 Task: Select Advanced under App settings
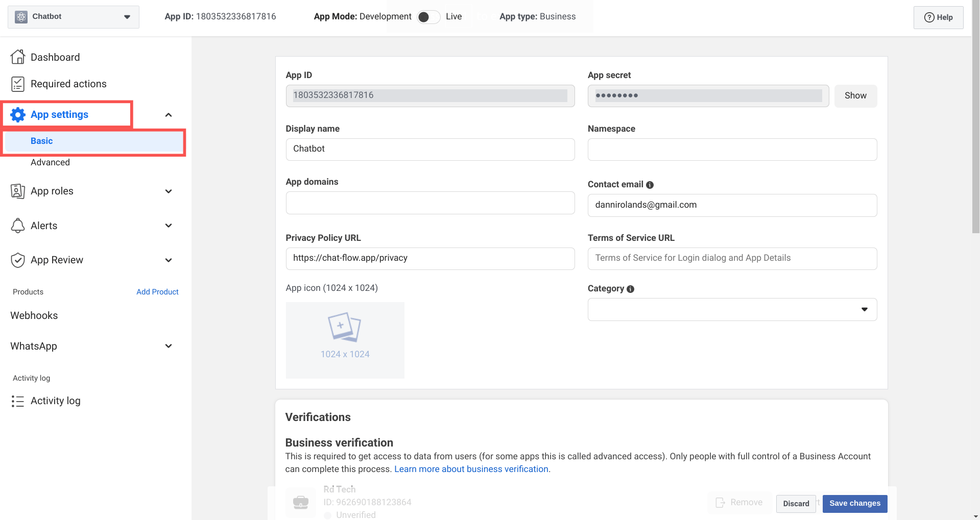(50, 162)
